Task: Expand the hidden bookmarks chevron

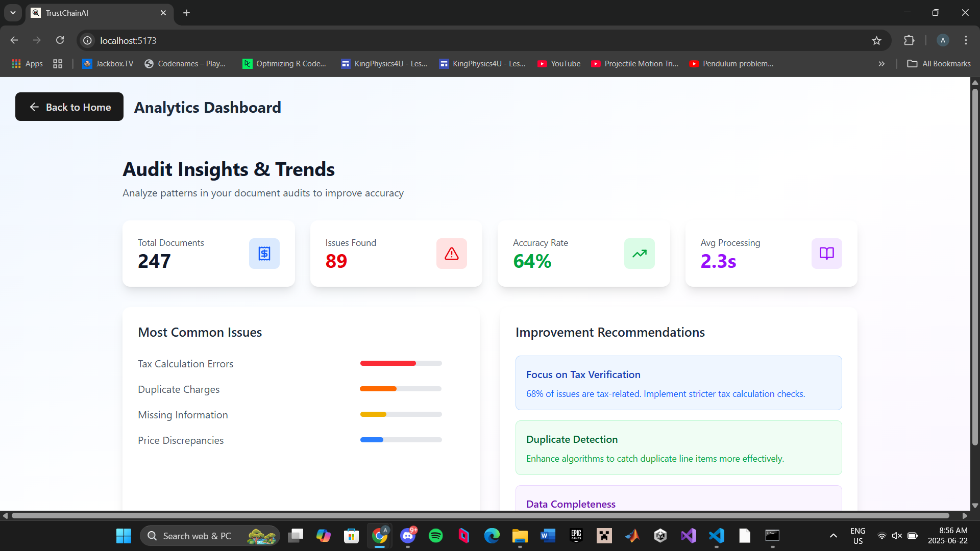Action: 881,64
